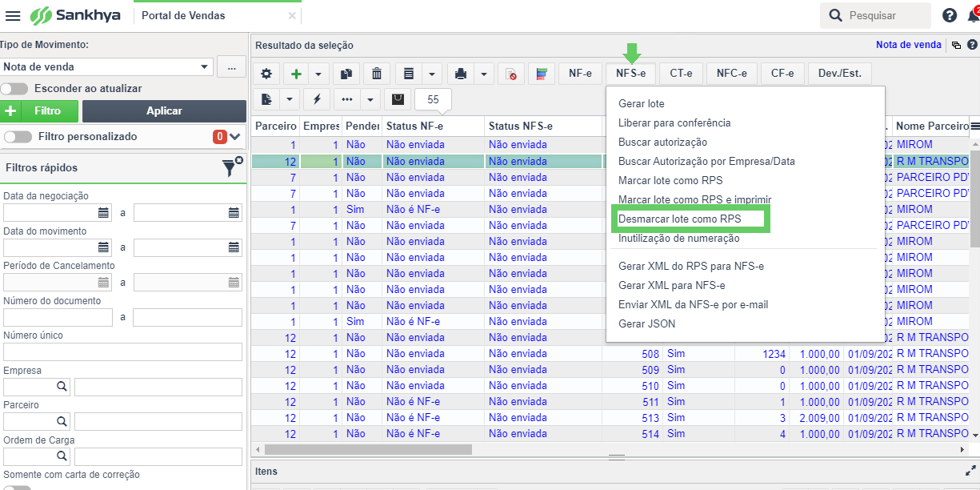Open dropdown arrow beside export icon
Screen dimensions: 980x490
(289, 99)
